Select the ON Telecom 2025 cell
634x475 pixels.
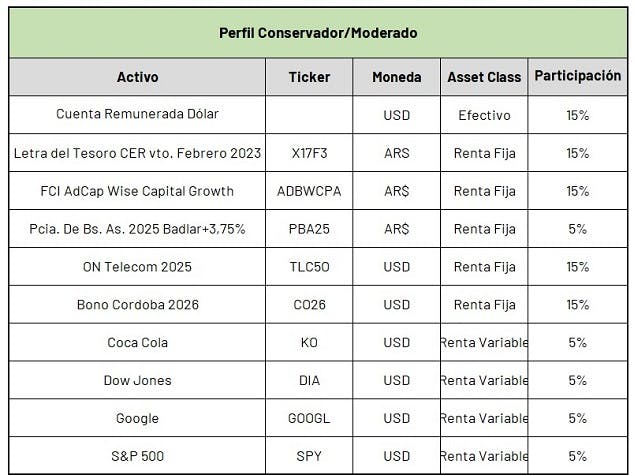[x=137, y=267]
